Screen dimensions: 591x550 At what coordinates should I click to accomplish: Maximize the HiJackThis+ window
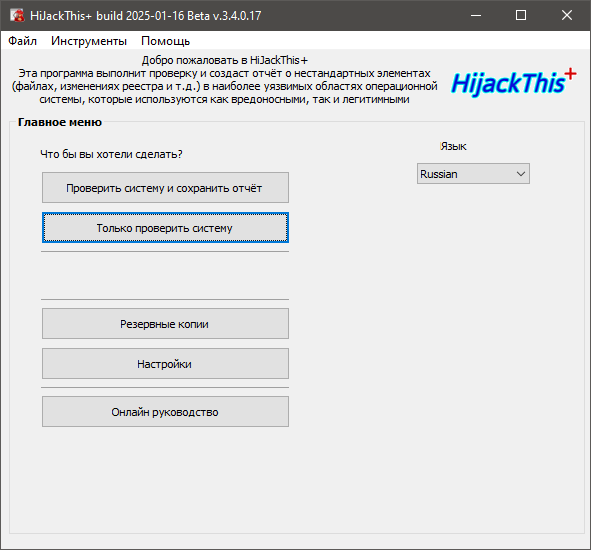pyautogui.click(x=521, y=15)
